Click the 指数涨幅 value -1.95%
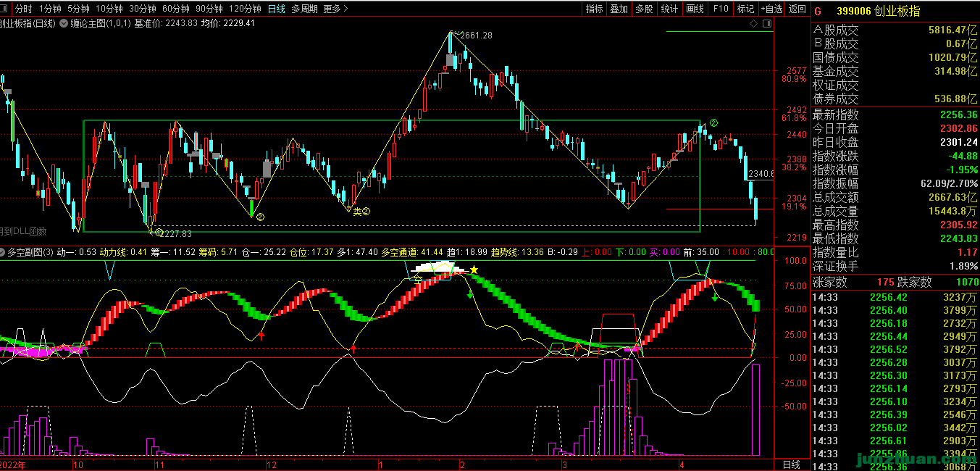Screen dimensions: 980x471 click(963, 170)
